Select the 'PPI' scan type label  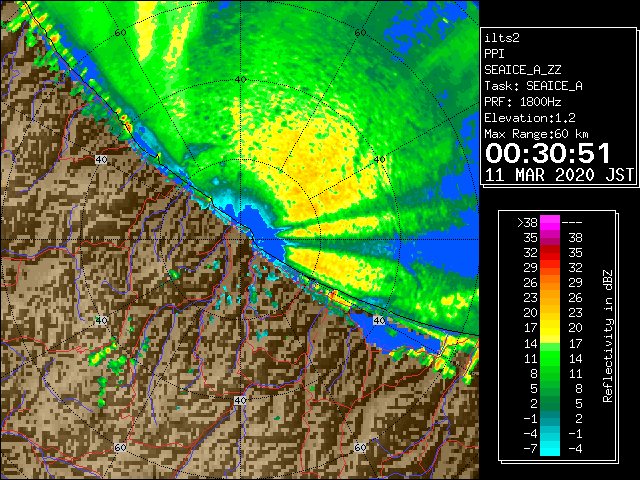pos(494,54)
